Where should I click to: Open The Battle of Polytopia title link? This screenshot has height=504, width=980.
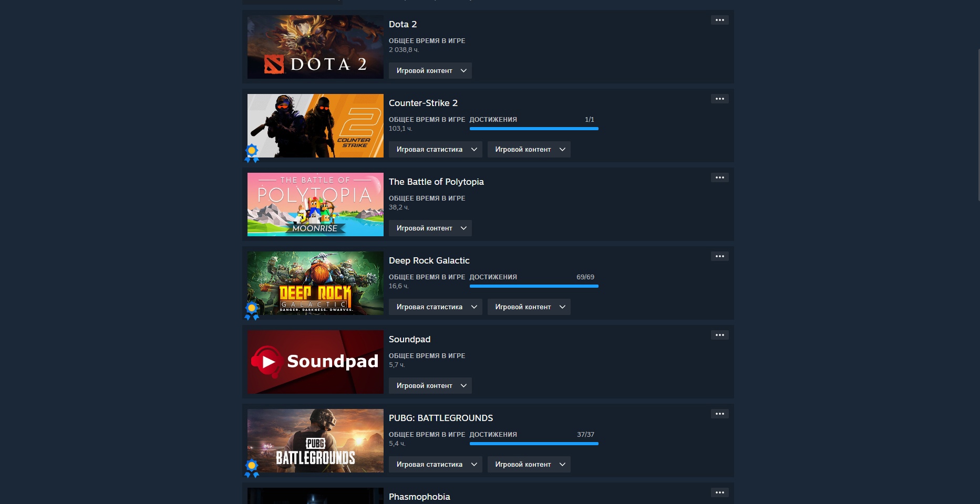(x=436, y=182)
